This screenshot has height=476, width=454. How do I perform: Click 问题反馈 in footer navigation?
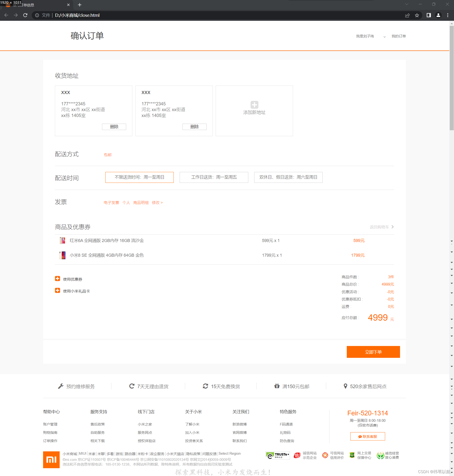(209, 454)
